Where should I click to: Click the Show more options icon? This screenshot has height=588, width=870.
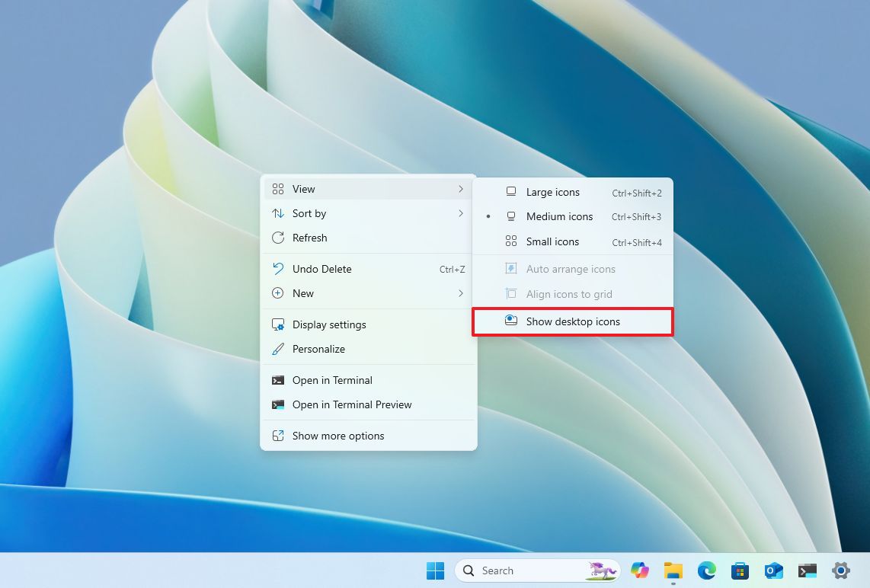pyautogui.click(x=278, y=436)
